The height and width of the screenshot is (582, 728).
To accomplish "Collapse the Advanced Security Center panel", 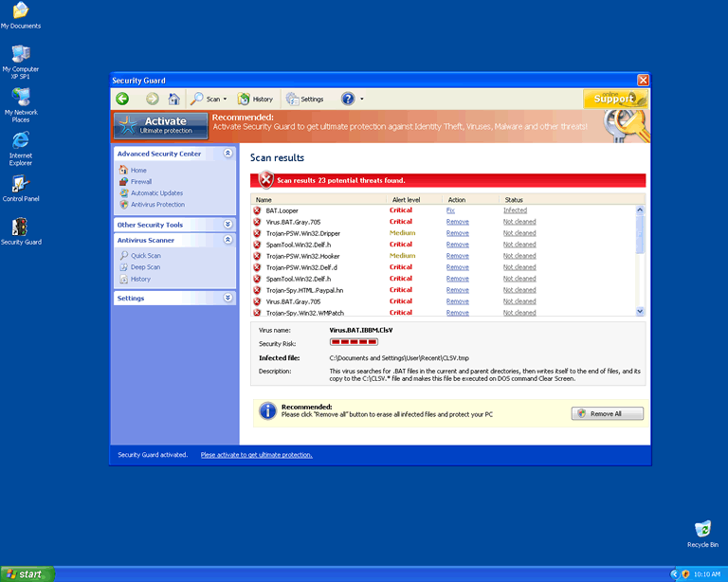I will tap(227, 153).
